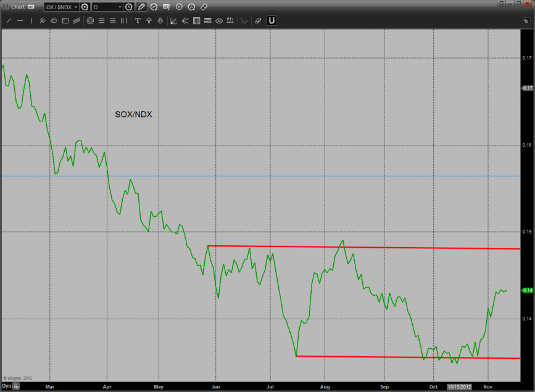Open the symbol dropdown for SOX/NDX

pos(76,7)
